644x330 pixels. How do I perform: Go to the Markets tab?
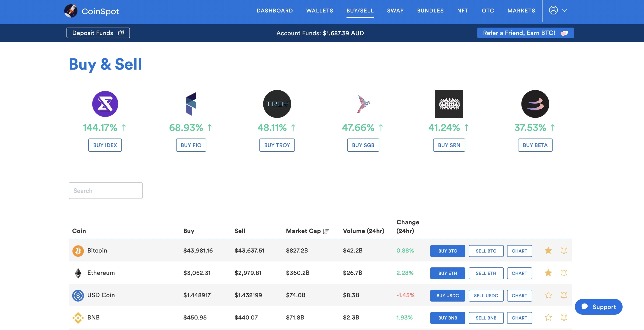(x=521, y=11)
